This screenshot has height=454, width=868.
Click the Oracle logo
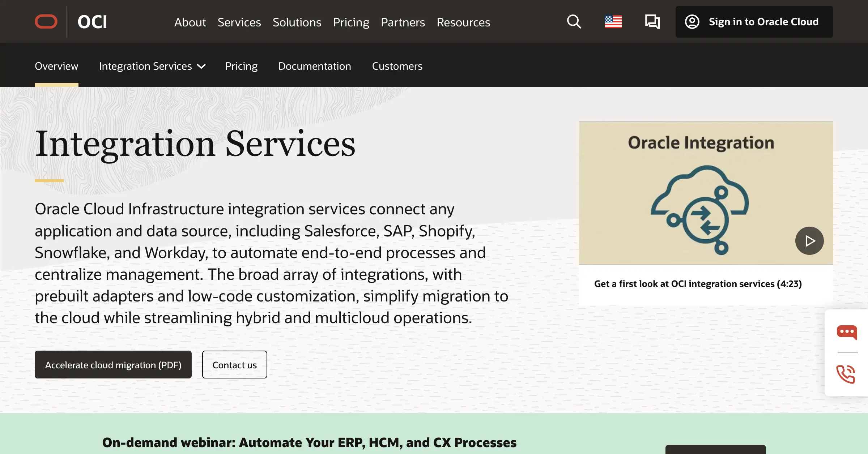46,21
